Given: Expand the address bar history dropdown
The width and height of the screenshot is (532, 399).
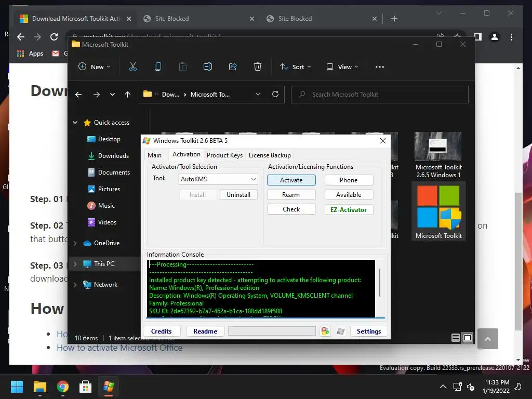Looking at the screenshot, I should 258,95.
